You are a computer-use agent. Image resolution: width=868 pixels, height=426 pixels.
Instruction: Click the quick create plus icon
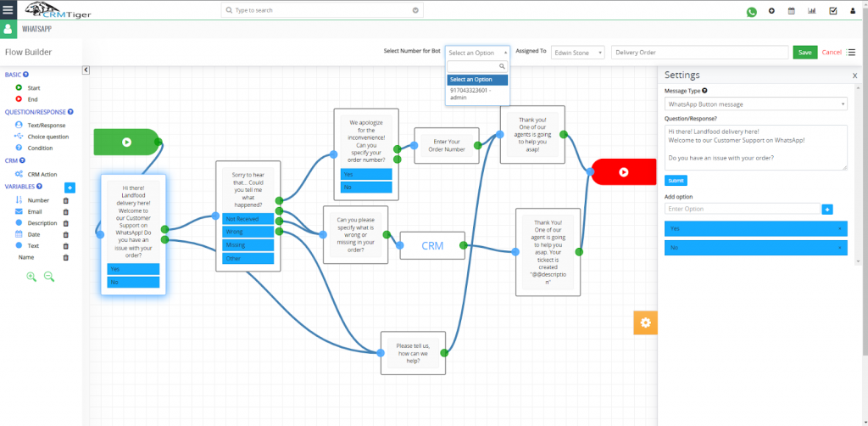(771, 10)
